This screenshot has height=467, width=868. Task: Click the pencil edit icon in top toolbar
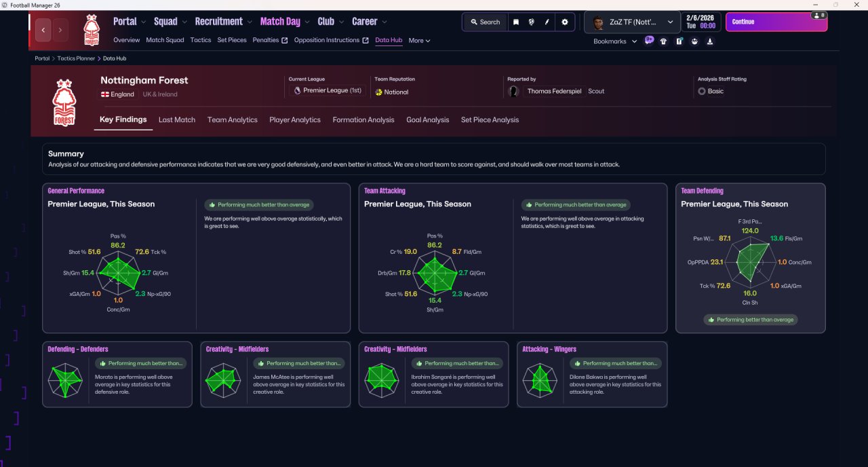click(547, 22)
